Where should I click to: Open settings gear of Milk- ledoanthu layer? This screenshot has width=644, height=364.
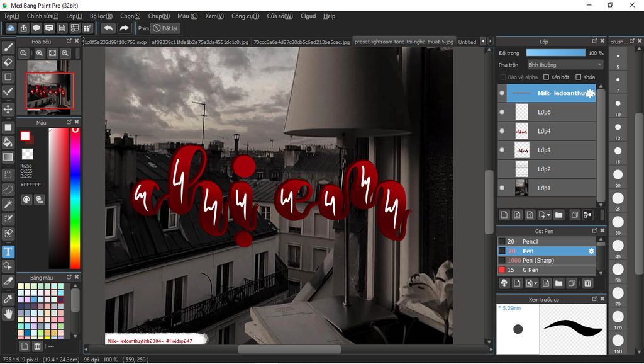tap(590, 93)
